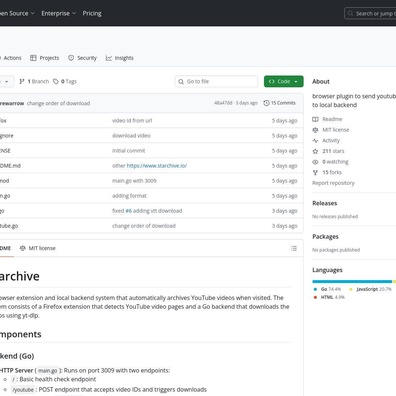Screen dimensions: 396x396
Task: Click the blue Go segment of language bar
Action: tap(352, 282)
